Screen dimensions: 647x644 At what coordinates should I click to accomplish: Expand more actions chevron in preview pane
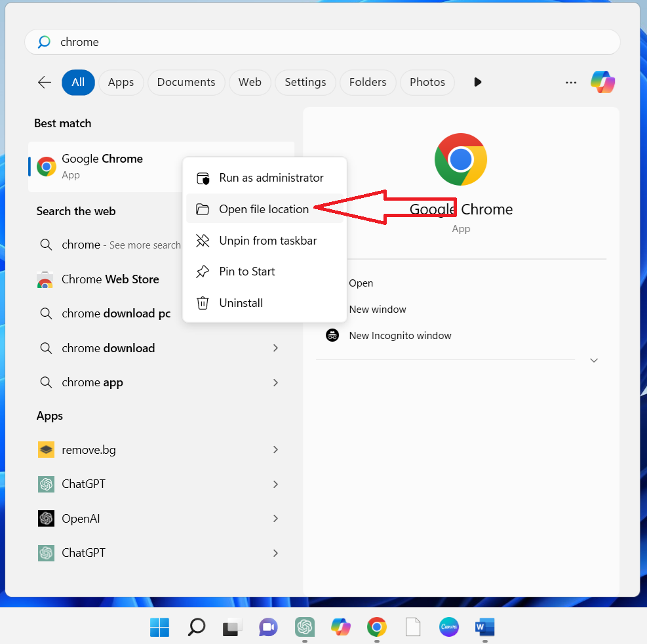click(594, 361)
